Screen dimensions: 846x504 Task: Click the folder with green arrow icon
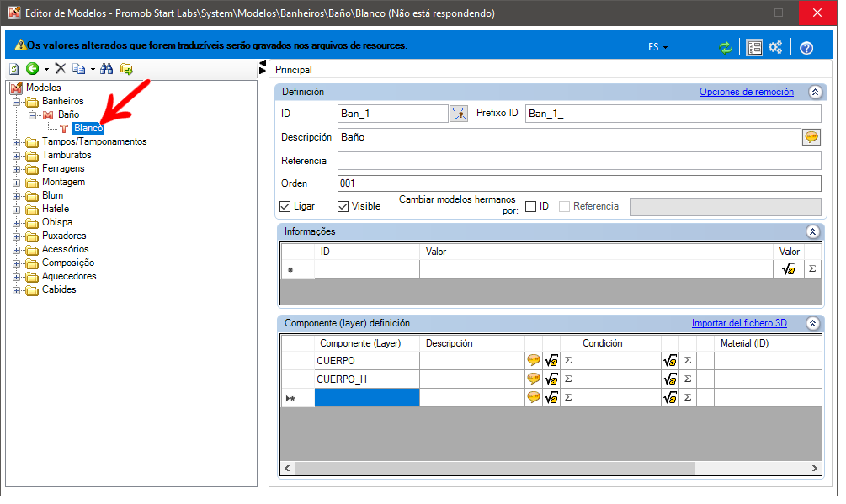126,68
